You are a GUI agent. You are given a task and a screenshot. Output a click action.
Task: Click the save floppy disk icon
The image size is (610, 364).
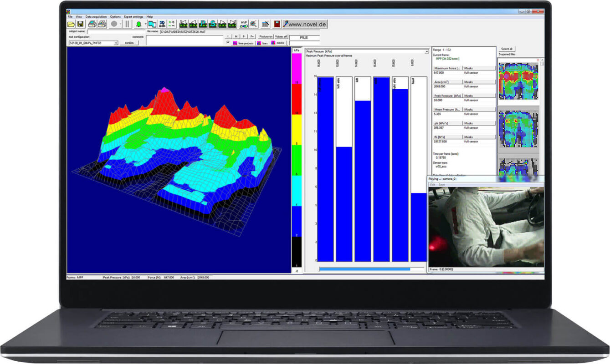coord(81,24)
